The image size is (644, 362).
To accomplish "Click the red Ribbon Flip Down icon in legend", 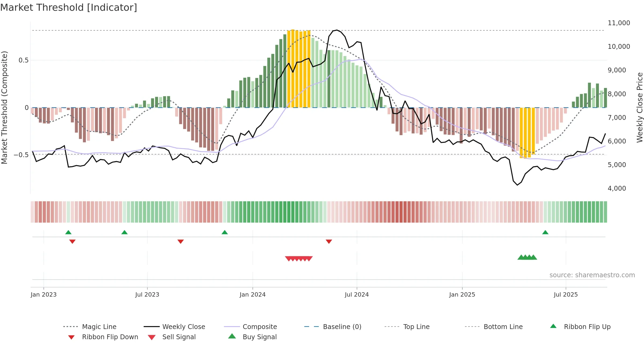I will pyautogui.click(x=71, y=337).
